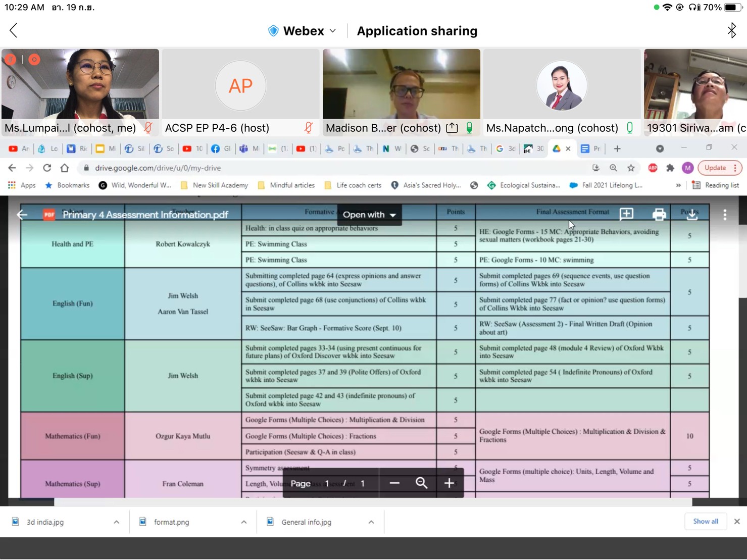The width and height of the screenshot is (747, 560).
Task: Click the install app icon in address bar
Action: [596, 168]
